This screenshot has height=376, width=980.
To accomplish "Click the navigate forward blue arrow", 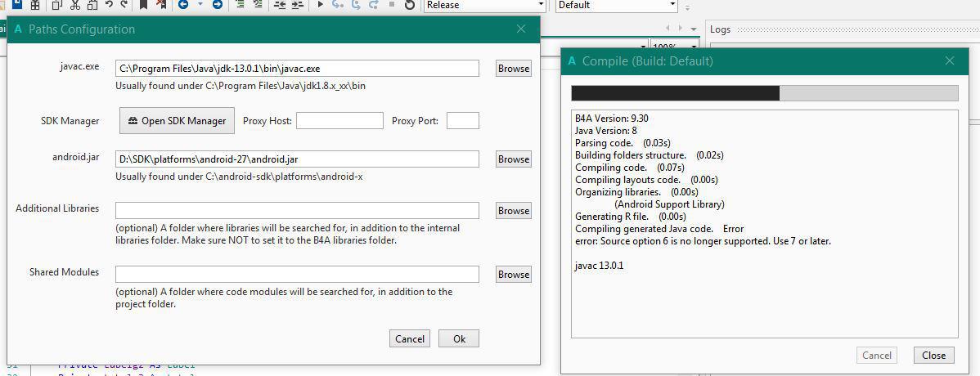I will [x=217, y=5].
